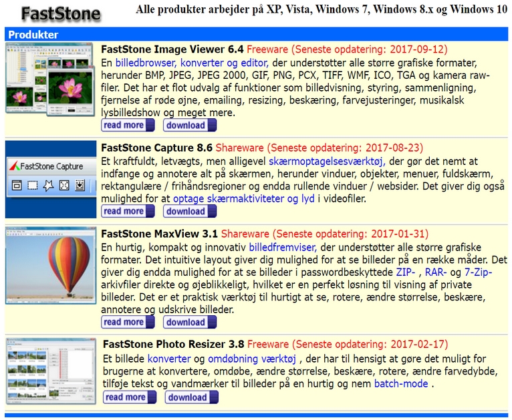Open the hot air balloon MaxView thumbnail
This screenshot has width=512, height=420.
pos(51,266)
